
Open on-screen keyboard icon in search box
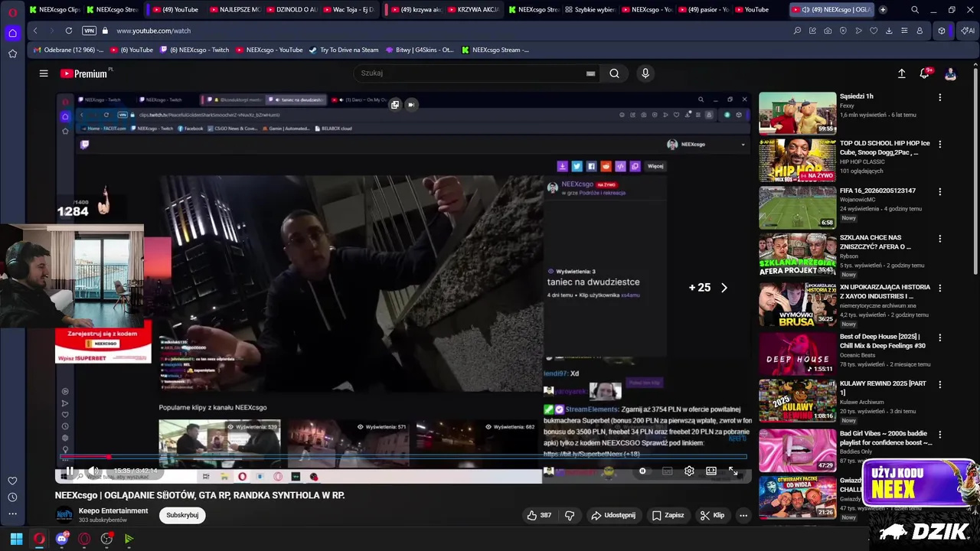point(590,73)
